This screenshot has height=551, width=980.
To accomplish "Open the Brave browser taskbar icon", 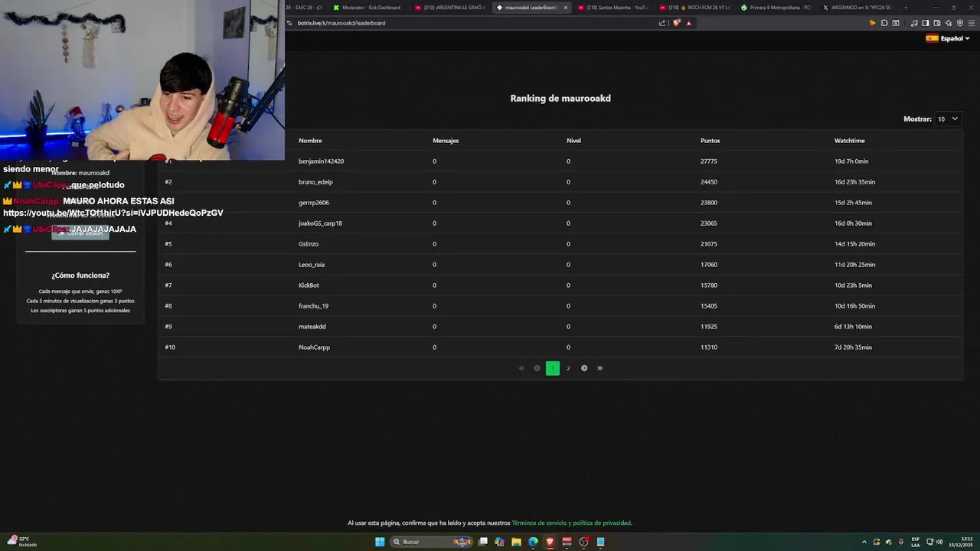I will point(550,542).
